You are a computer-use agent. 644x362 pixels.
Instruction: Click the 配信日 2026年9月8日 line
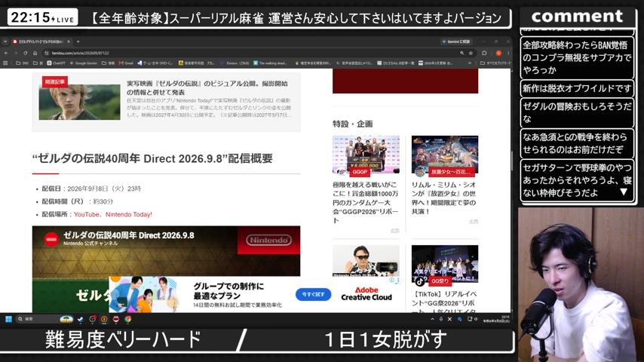coord(91,189)
